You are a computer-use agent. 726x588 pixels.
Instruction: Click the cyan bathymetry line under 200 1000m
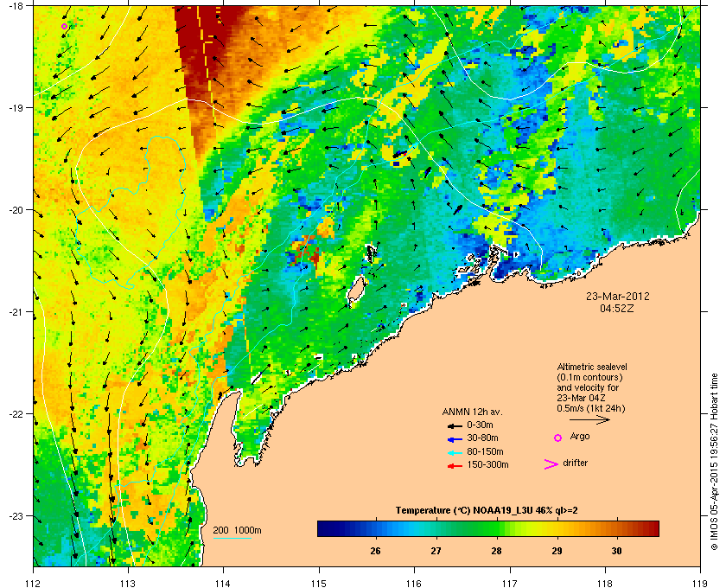tap(232, 539)
